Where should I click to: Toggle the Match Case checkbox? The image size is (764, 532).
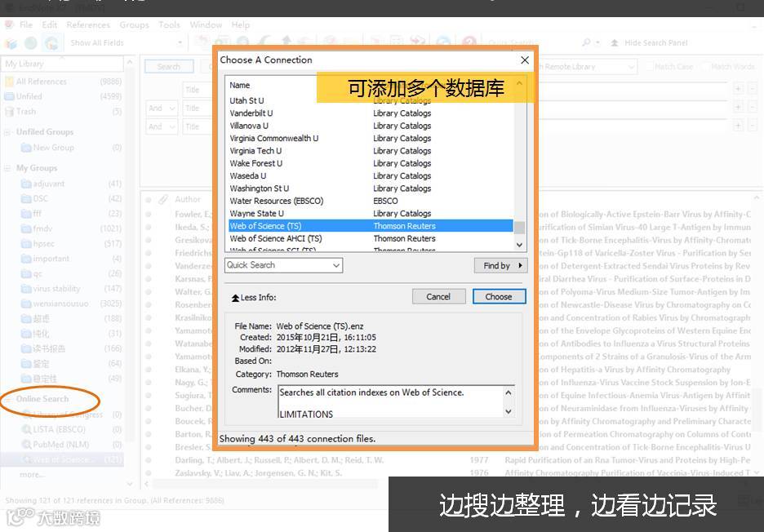[650, 66]
